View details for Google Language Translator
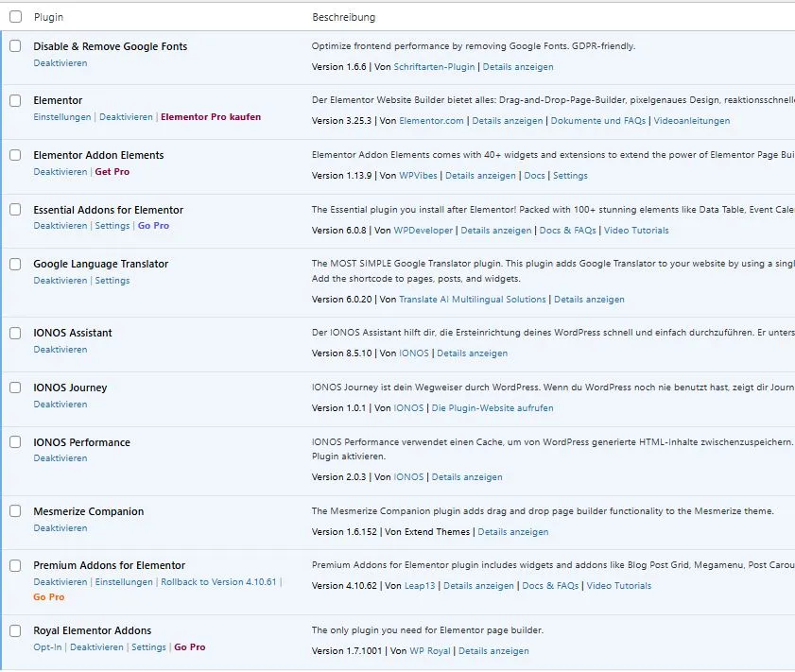Screen dimensions: 795x672 (x=589, y=300)
